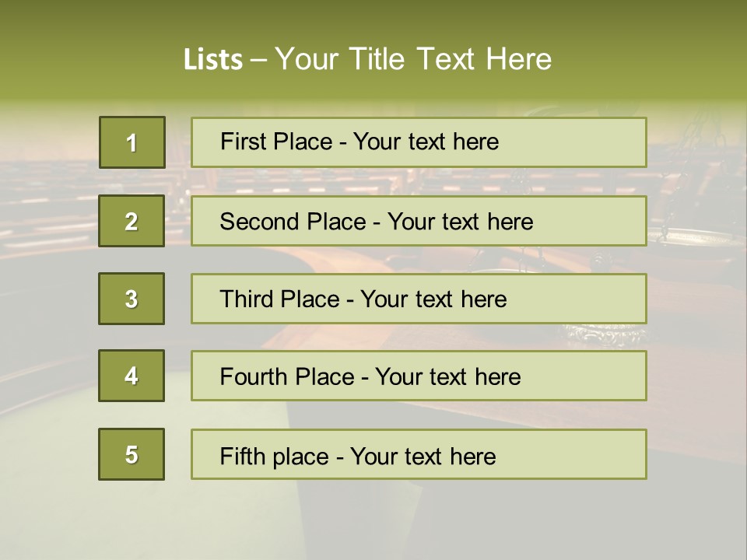Image resolution: width=747 pixels, height=560 pixels.
Task: Click the number 1 box
Action: coord(132,142)
